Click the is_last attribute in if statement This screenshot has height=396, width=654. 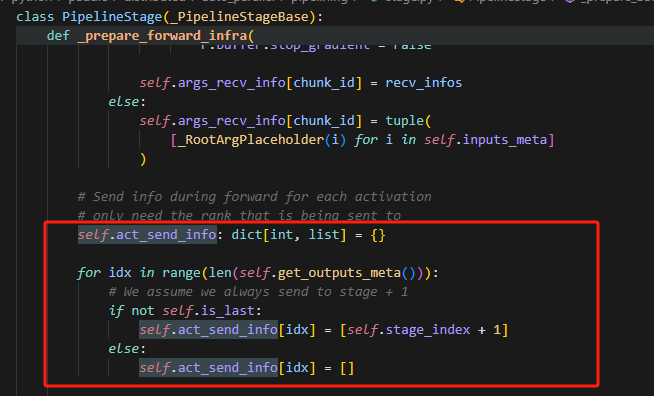click(x=227, y=310)
